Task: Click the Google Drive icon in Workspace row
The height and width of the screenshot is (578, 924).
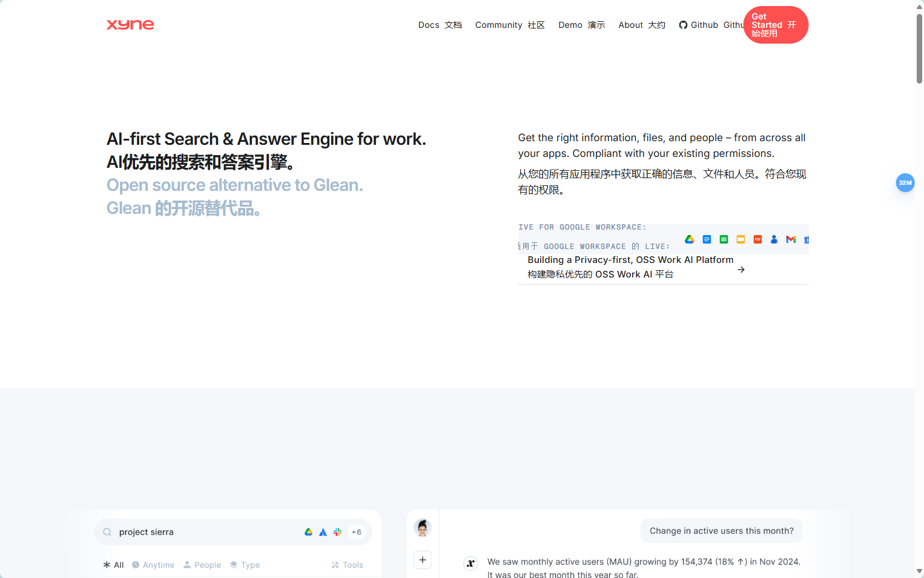Action: [689, 239]
